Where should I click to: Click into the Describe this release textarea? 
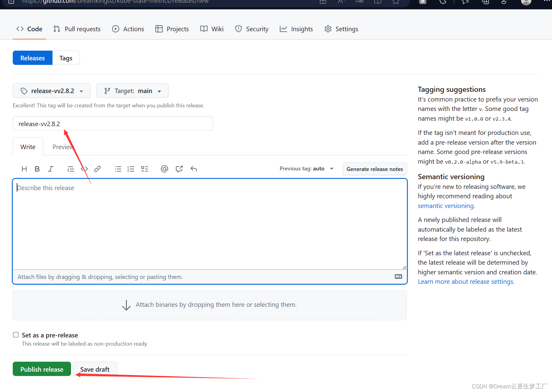pyautogui.click(x=210, y=224)
